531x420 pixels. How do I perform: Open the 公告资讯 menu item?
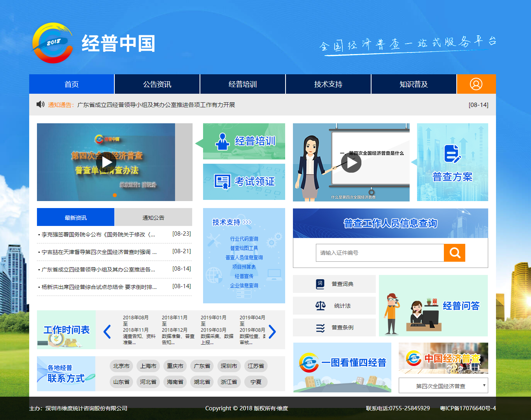tap(157, 84)
